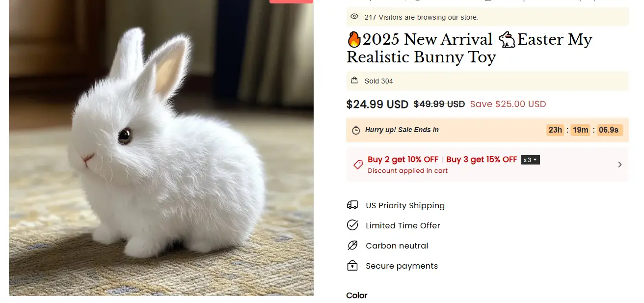Open the x3 quantity discount dropdown
The image size is (644, 303).
tap(530, 160)
